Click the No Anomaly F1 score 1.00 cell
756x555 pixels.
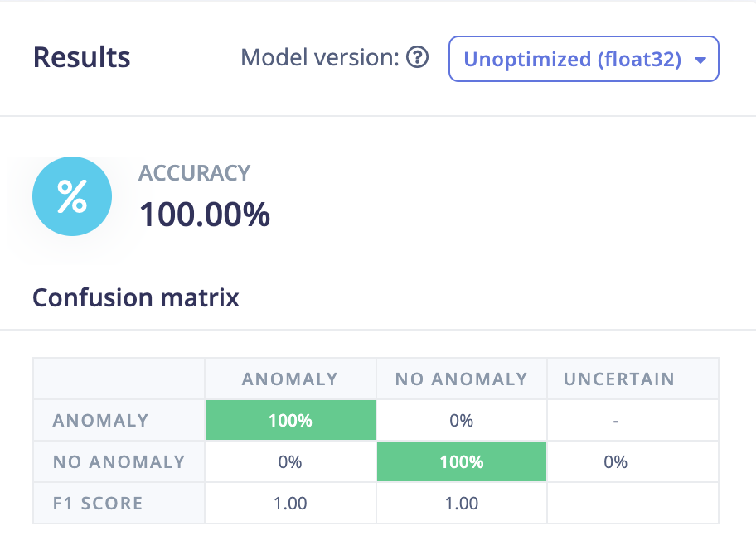coord(462,504)
